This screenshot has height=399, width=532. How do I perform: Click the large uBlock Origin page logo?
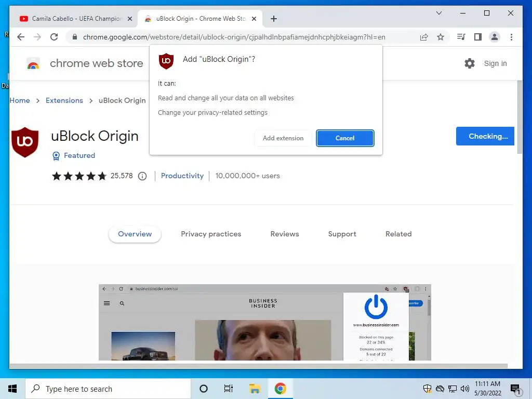(x=25, y=142)
